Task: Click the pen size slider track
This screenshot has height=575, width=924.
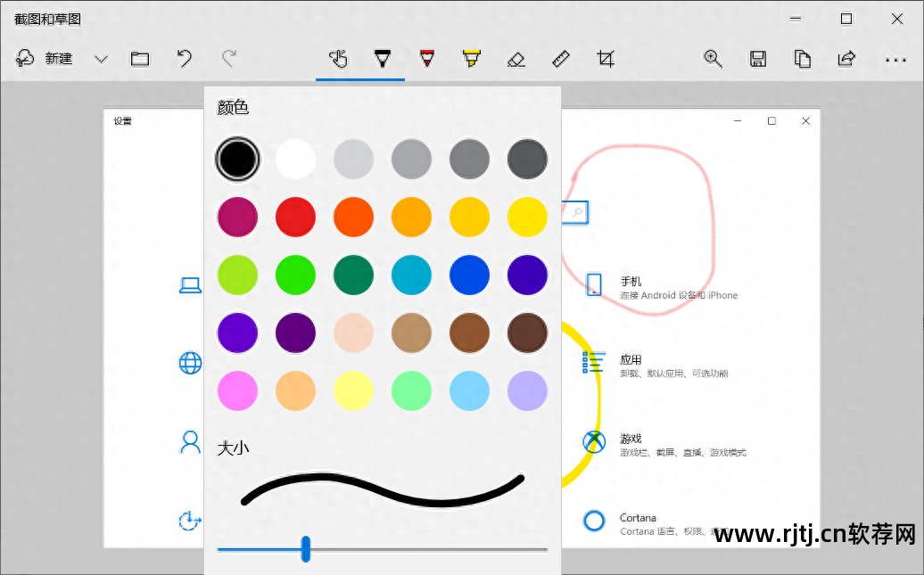Action: 428,549
